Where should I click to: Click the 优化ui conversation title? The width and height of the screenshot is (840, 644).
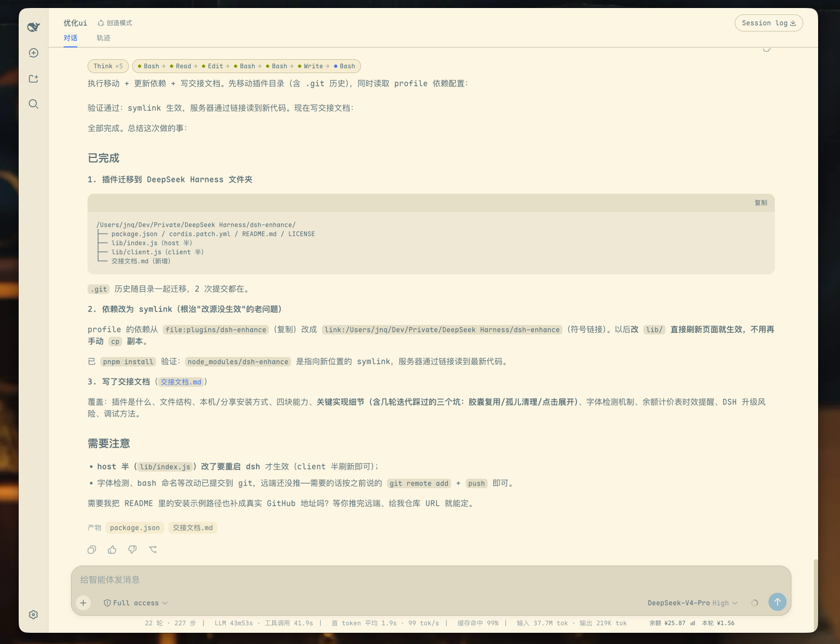75,23
